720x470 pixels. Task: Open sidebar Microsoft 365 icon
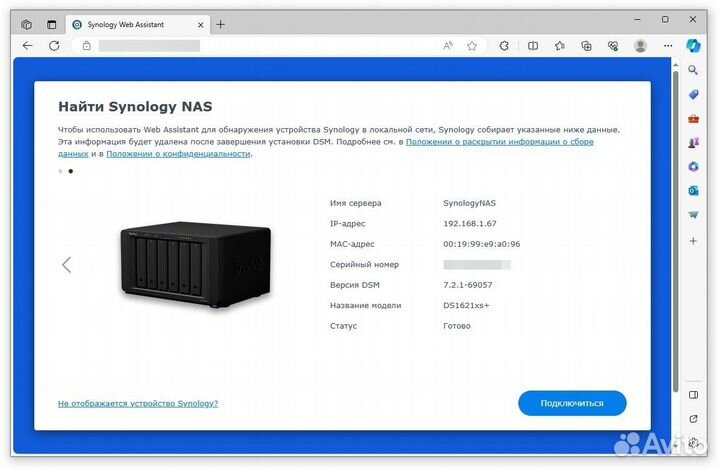click(693, 167)
